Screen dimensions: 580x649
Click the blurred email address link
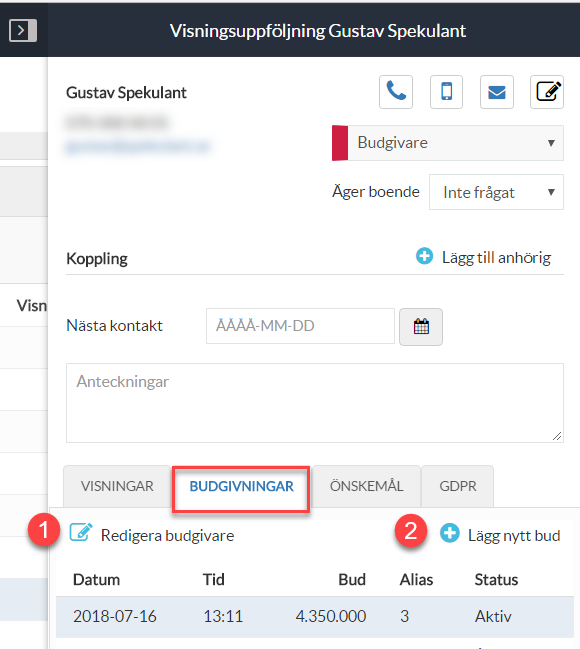138,147
